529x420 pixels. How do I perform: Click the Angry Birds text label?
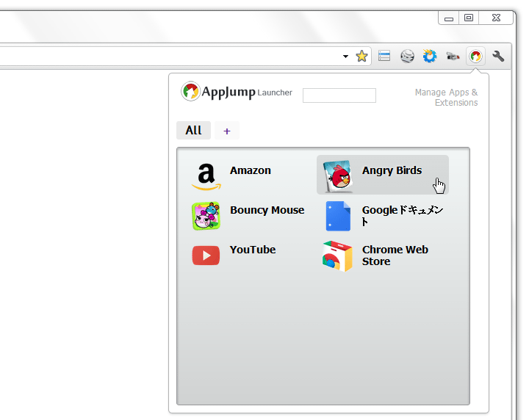pyautogui.click(x=392, y=171)
